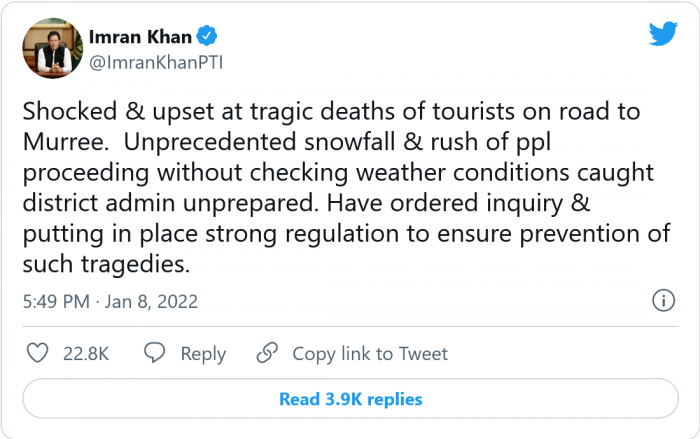Viewport: 700px width, 439px height.
Task: Open the Twitter info circle icon
Action: tap(662, 300)
